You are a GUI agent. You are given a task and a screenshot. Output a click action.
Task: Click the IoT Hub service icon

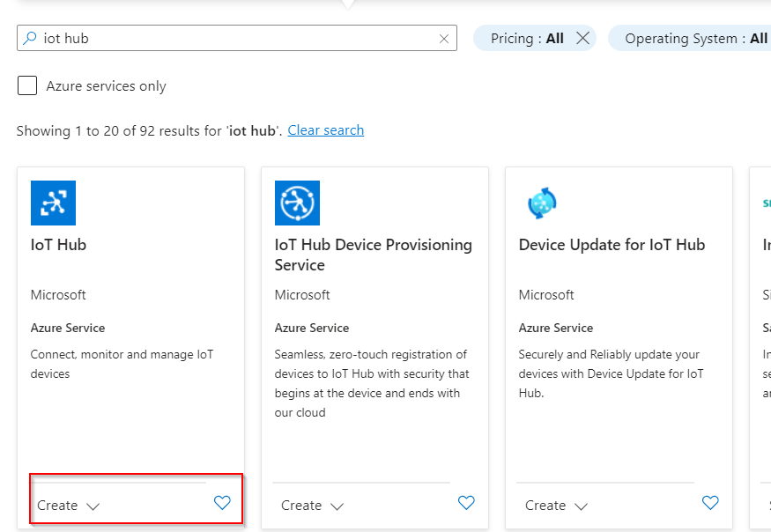(53, 203)
